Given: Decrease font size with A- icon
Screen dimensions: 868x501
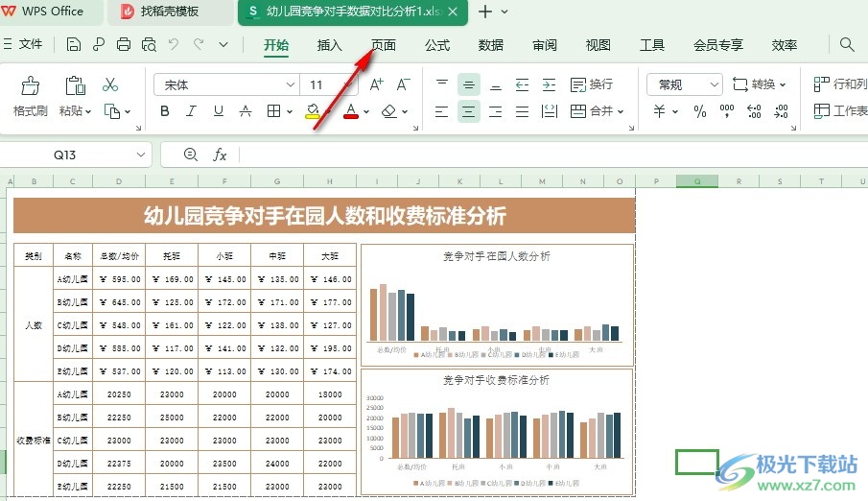Looking at the screenshot, I should point(403,84).
